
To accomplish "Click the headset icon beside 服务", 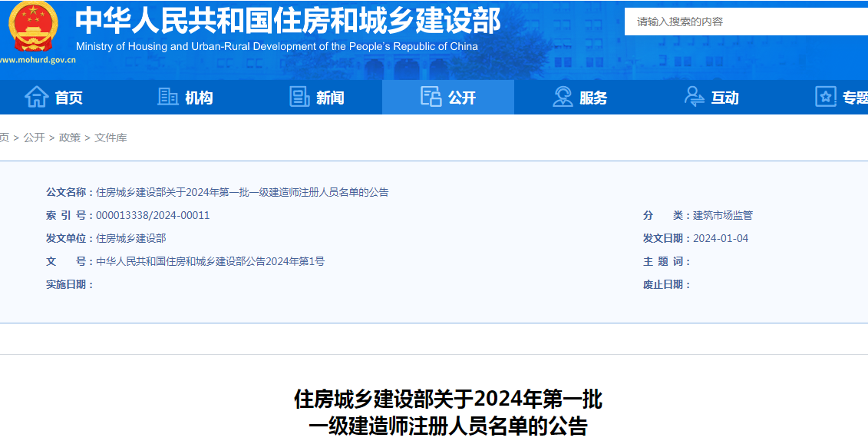I will coord(563,97).
